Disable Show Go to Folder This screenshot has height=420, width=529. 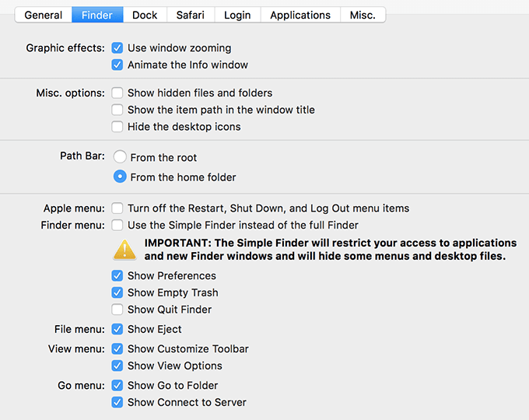coord(117,386)
